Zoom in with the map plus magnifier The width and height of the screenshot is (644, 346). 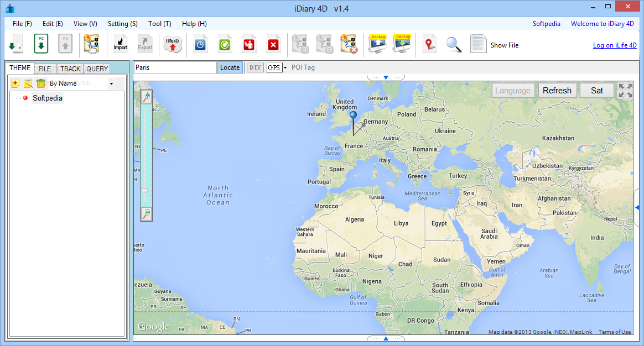[x=146, y=97]
